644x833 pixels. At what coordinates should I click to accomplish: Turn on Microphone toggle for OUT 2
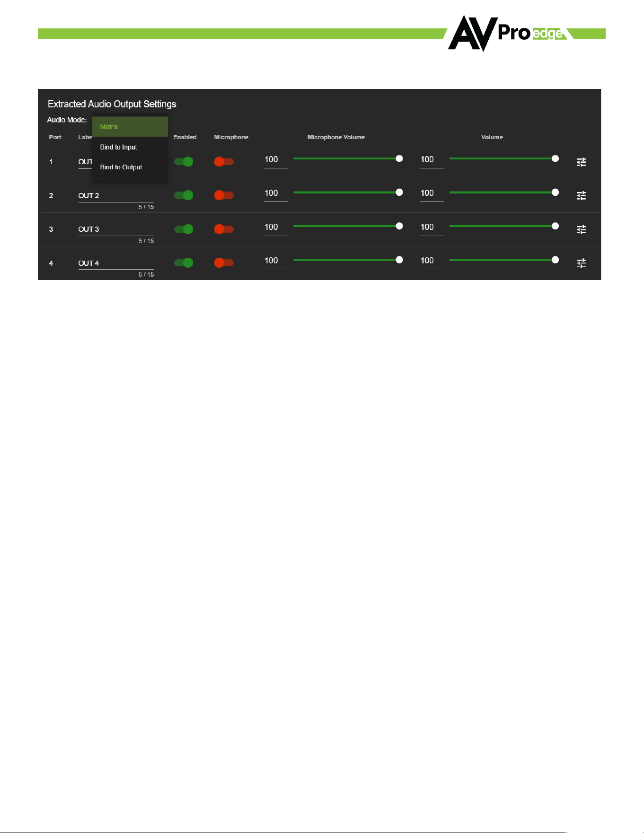pos(224,195)
